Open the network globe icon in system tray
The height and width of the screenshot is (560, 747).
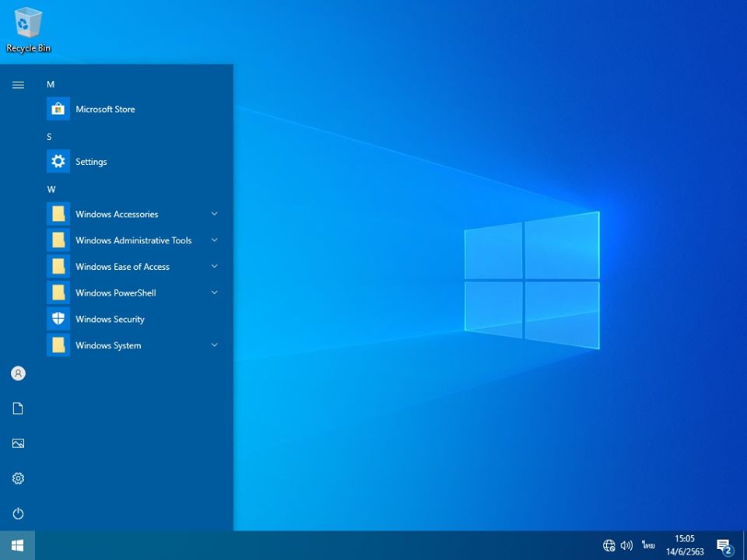[608, 545]
